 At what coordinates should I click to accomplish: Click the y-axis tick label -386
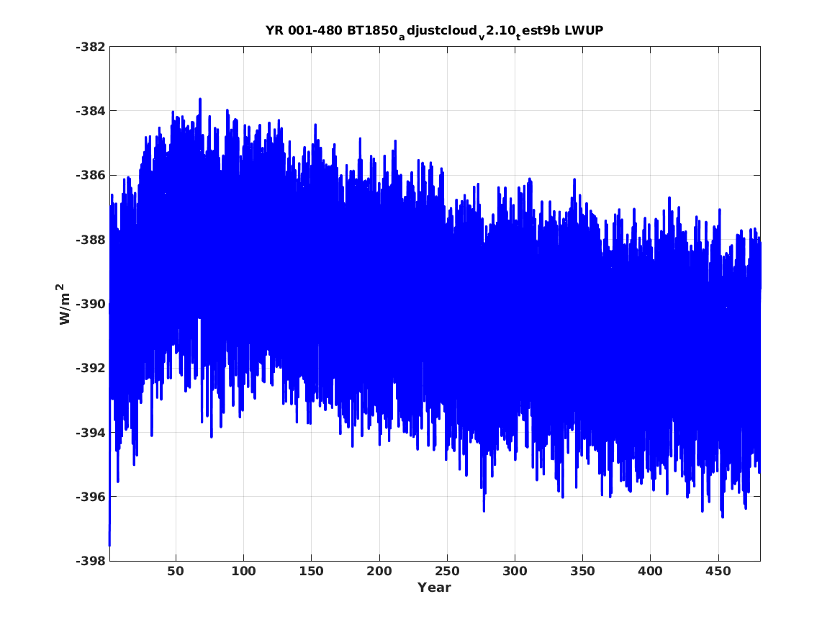(x=91, y=175)
